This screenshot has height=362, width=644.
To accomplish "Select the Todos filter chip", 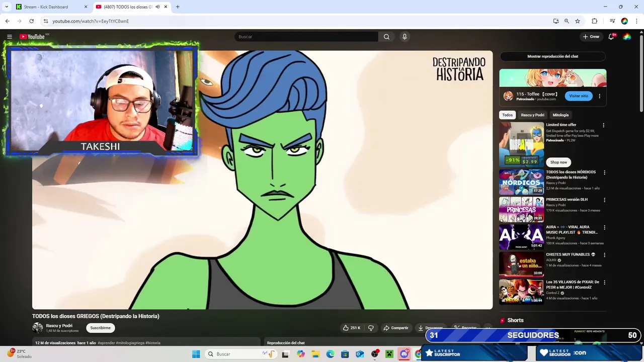I will pyautogui.click(x=507, y=115).
